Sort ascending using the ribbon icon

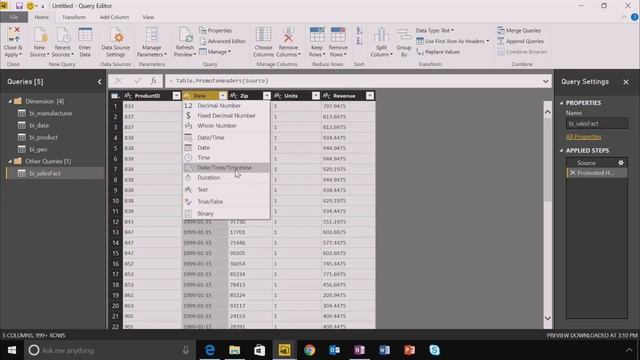[359, 31]
